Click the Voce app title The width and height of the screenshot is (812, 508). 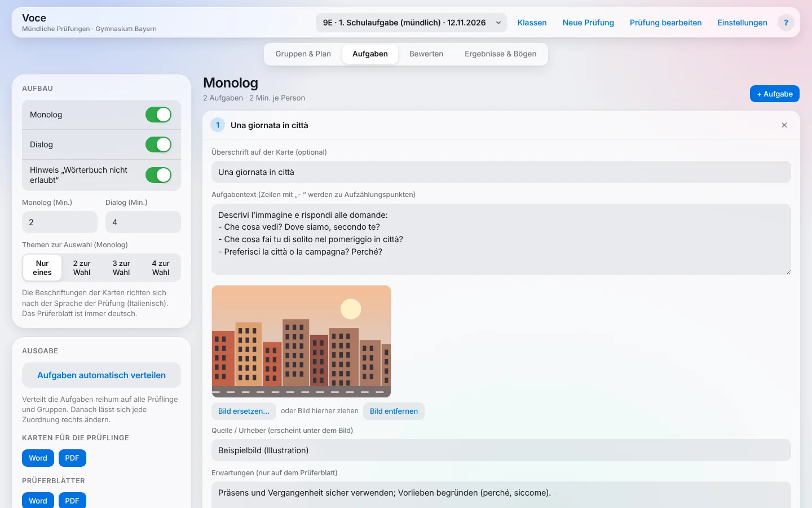coord(34,18)
